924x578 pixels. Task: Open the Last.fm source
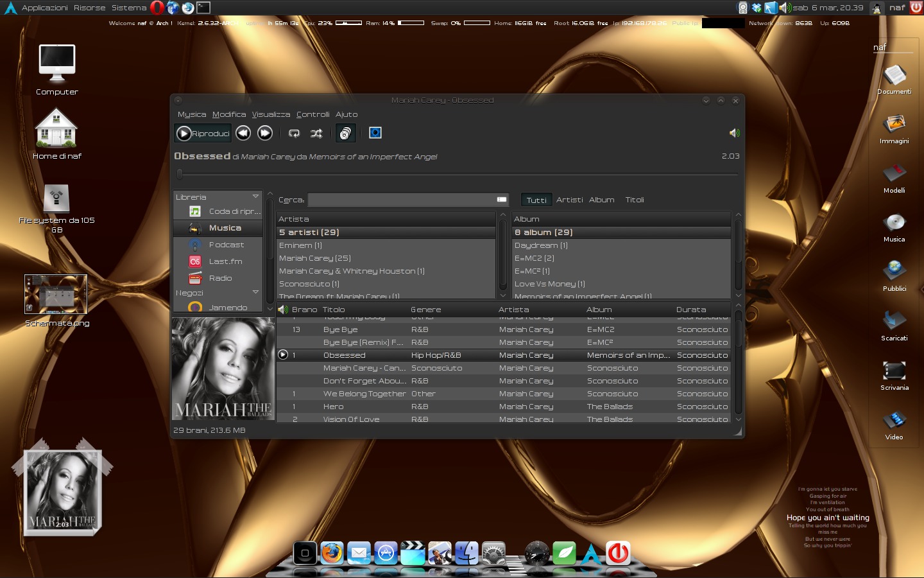pyautogui.click(x=218, y=261)
